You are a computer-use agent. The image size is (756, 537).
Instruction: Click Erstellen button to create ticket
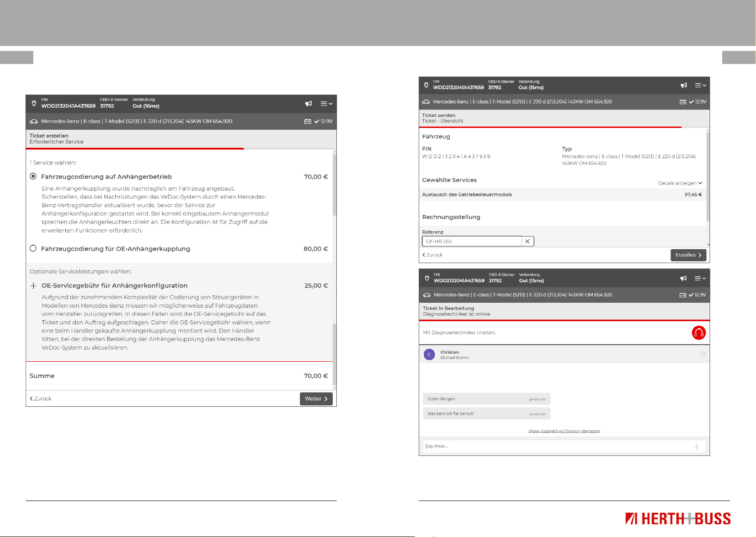point(688,255)
